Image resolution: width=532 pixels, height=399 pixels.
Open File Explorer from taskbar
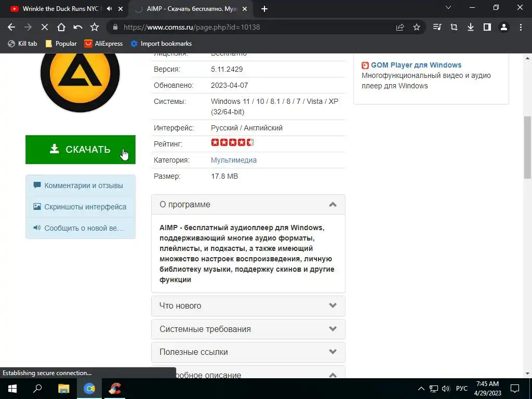pyautogui.click(x=63, y=389)
